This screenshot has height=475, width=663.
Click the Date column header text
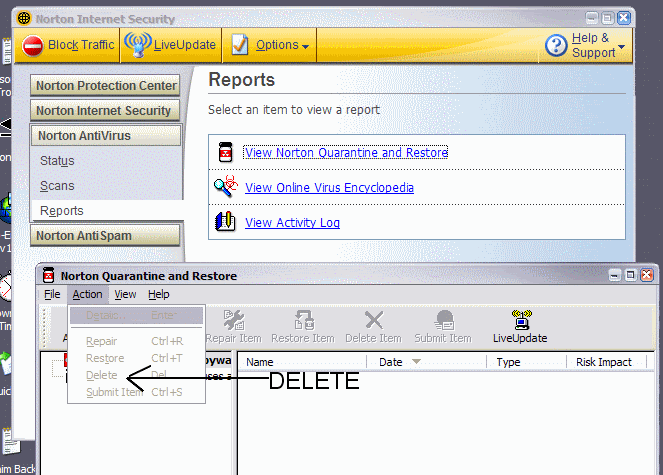pyautogui.click(x=391, y=362)
